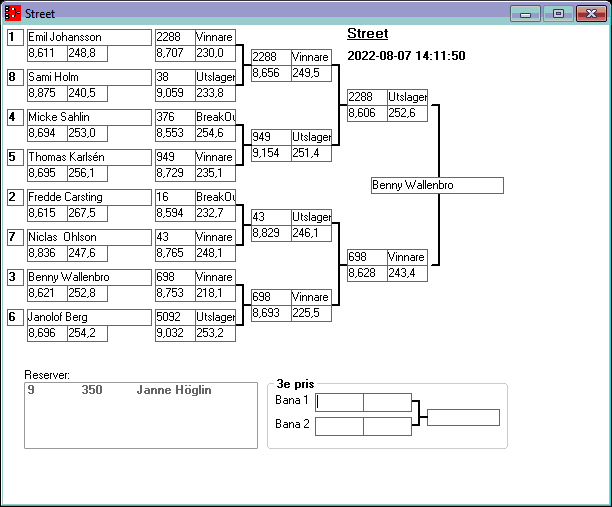Click quarterfinal time 9,154
Viewport: 612px width, 507px height.
271,153
